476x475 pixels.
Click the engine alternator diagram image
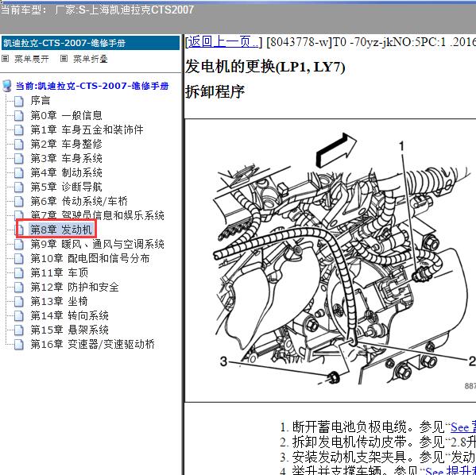pos(330,261)
